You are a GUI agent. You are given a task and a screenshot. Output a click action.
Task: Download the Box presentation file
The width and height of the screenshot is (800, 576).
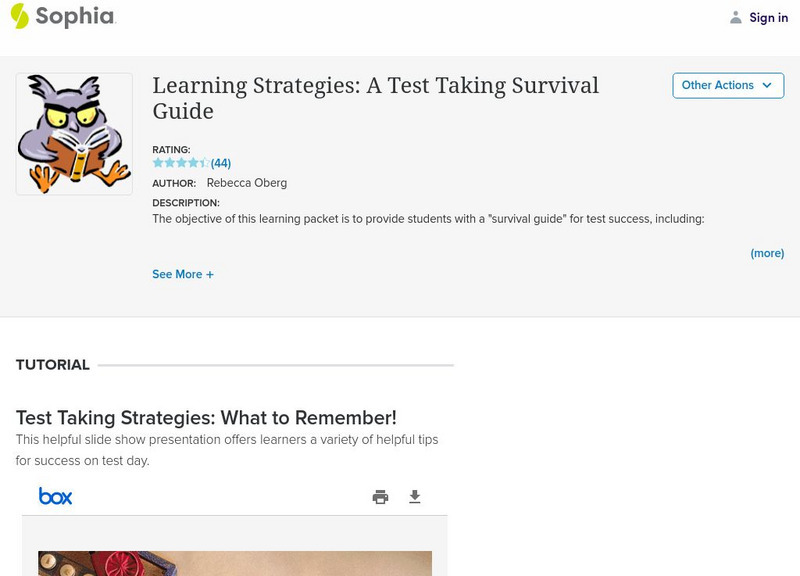point(415,497)
